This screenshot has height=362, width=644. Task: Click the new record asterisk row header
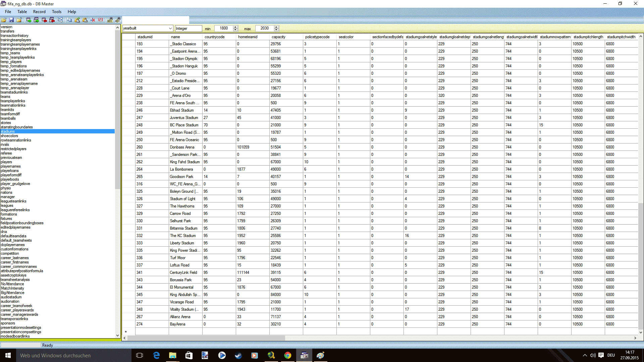(x=128, y=331)
